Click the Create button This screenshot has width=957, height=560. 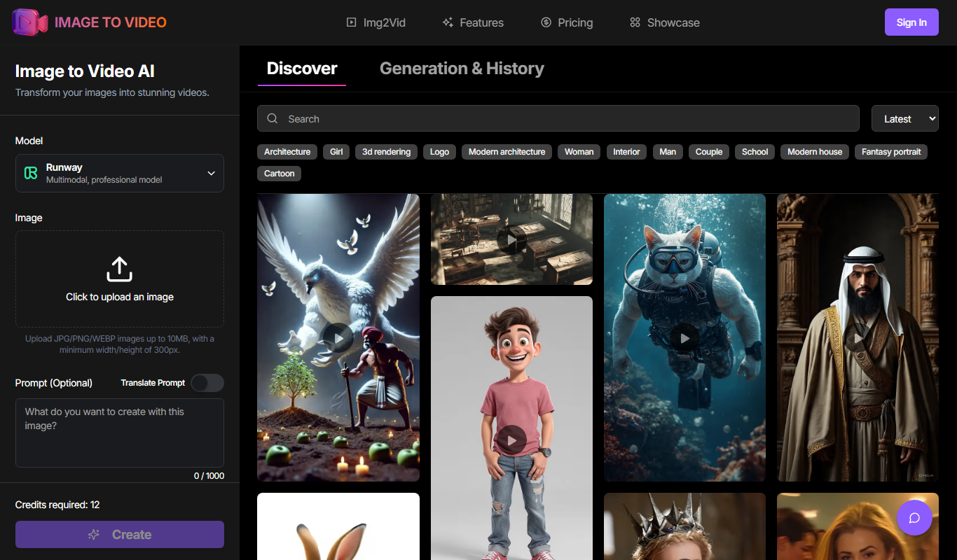120,534
